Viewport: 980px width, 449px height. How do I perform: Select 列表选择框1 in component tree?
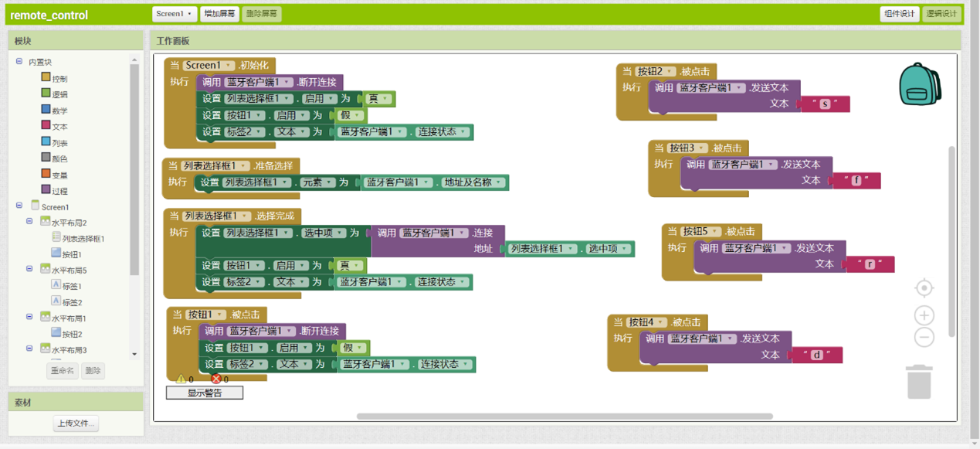click(x=83, y=239)
